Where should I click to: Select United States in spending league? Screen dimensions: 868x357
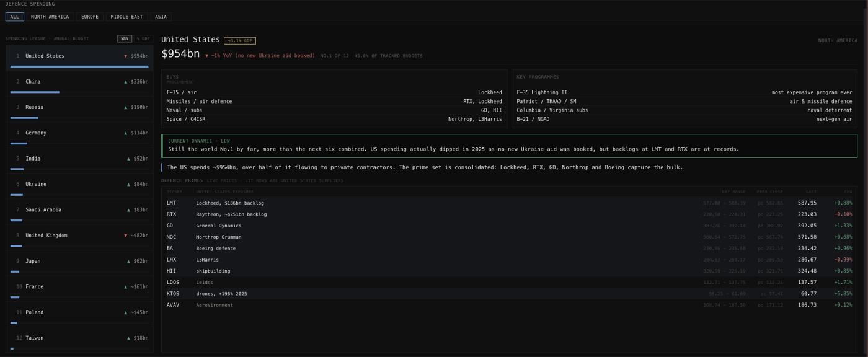[x=79, y=57]
